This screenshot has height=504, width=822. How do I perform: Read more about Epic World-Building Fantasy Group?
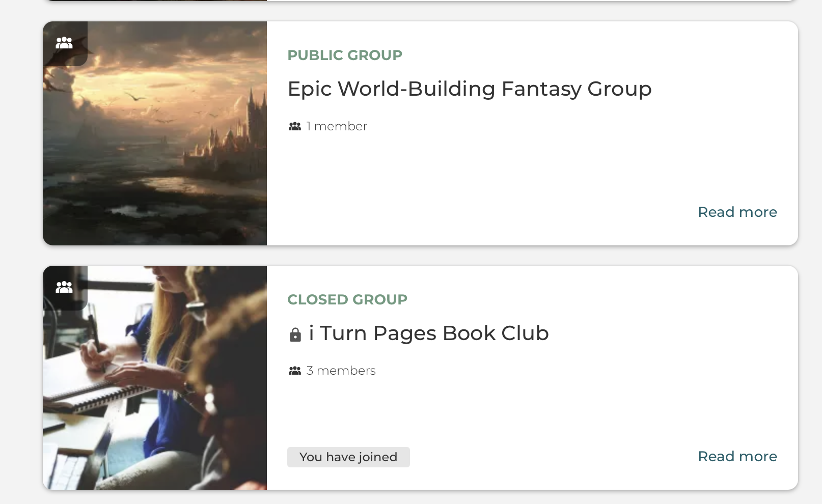pos(737,212)
